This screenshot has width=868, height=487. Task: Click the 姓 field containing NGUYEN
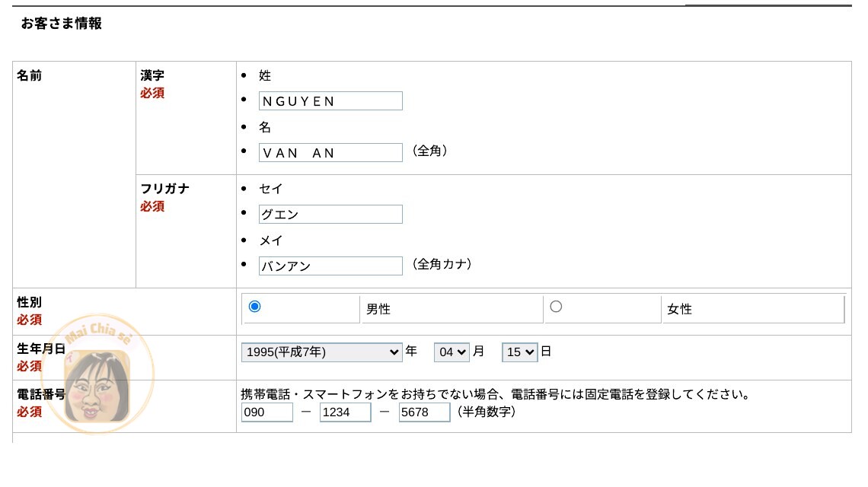click(x=330, y=101)
